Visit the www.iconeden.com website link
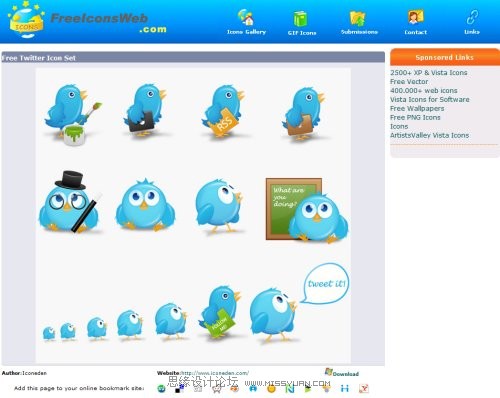 214,373
